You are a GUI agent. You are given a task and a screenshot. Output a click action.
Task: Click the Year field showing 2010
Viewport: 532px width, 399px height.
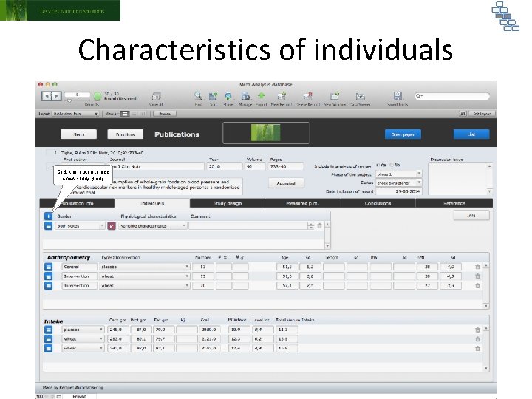[x=224, y=166]
